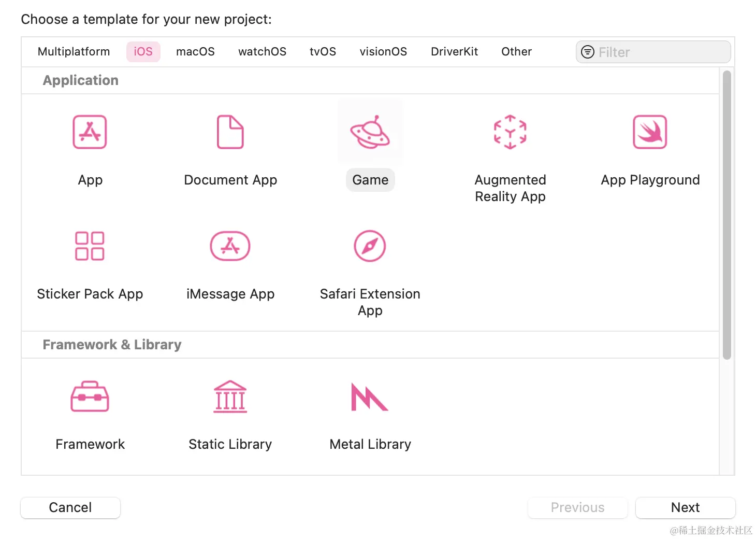Click the Game template UFO icon
This screenshot has width=756, height=539.
click(370, 132)
